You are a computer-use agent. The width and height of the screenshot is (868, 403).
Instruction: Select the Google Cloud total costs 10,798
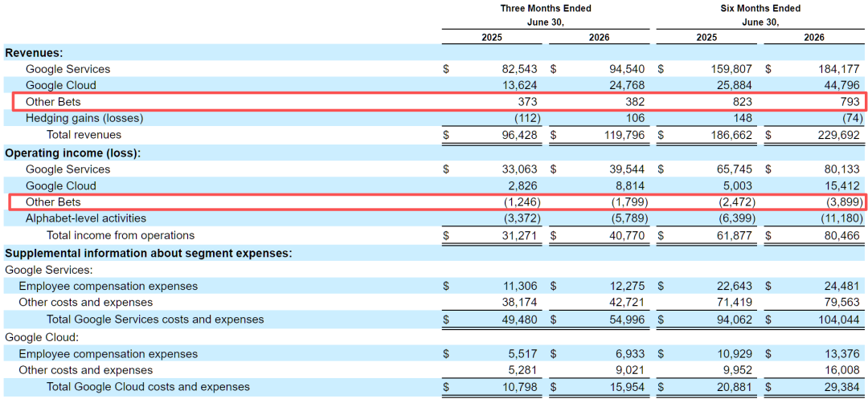(518, 386)
